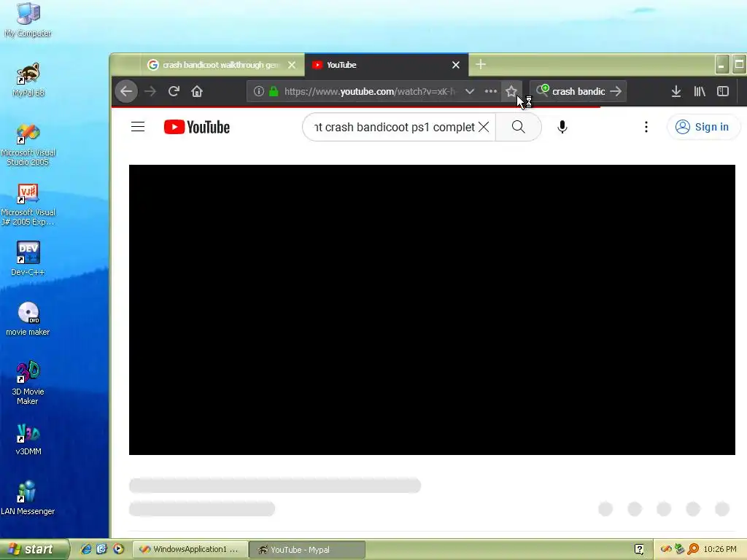
Task: Open YouTube settings three-dot menu
Action: coord(646,127)
